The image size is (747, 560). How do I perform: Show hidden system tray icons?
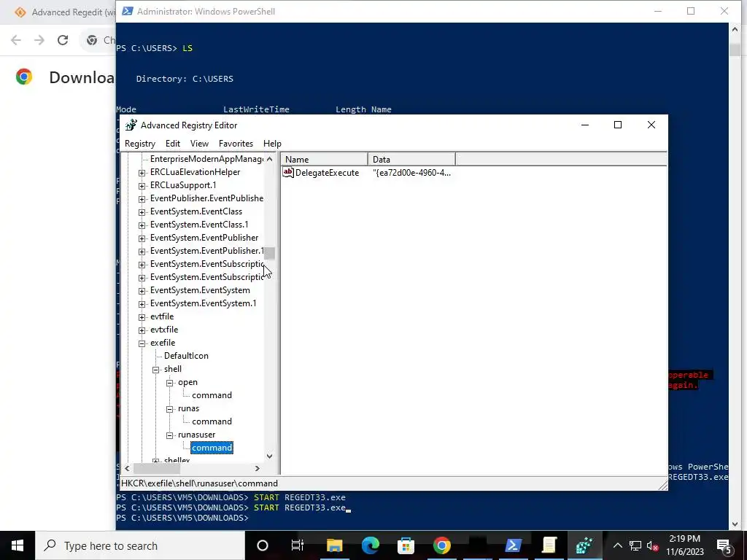point(617,545)
